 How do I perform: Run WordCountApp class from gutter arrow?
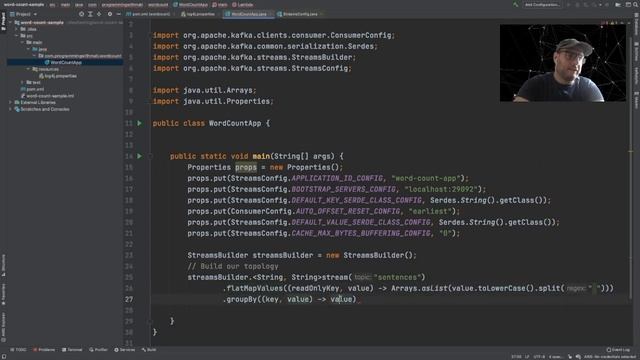coord(139,123)
